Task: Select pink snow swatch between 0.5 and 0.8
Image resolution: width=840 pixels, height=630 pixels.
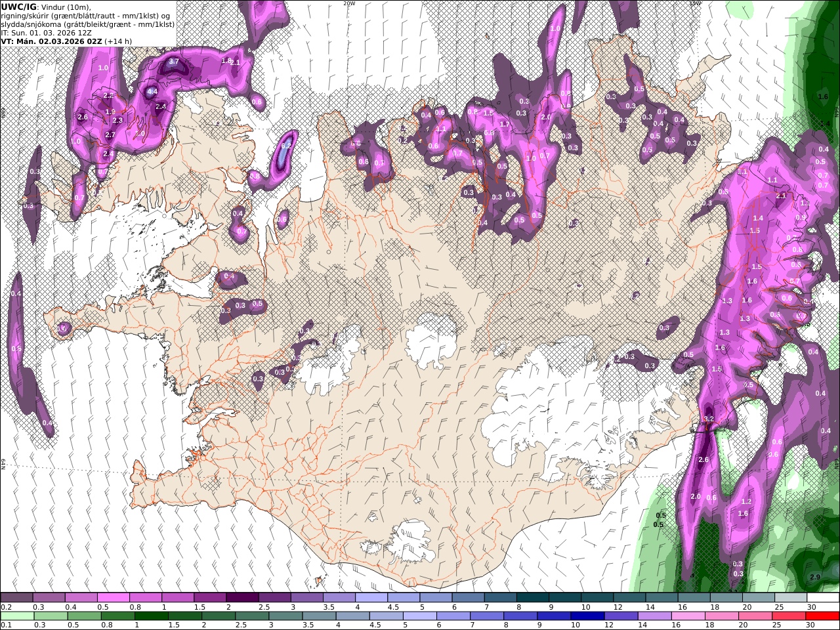Action: coord(113,598)
